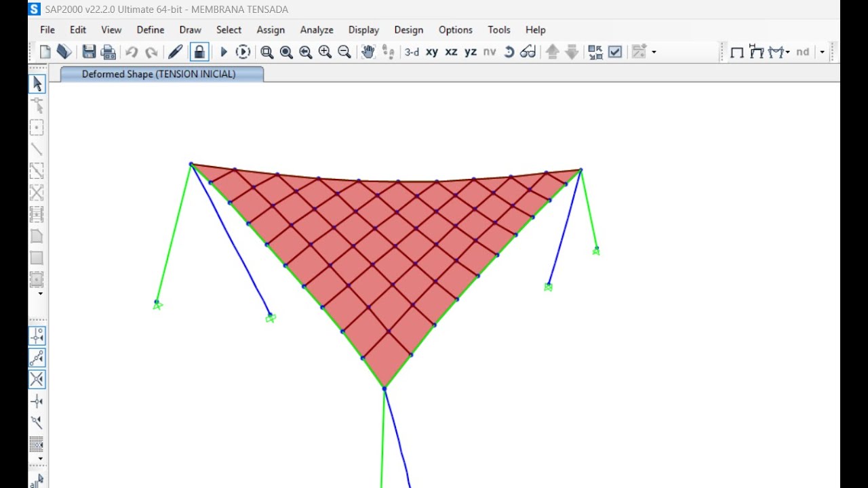Activate rubber band zoom tool
868x488 pixels.
coord(267,52)
